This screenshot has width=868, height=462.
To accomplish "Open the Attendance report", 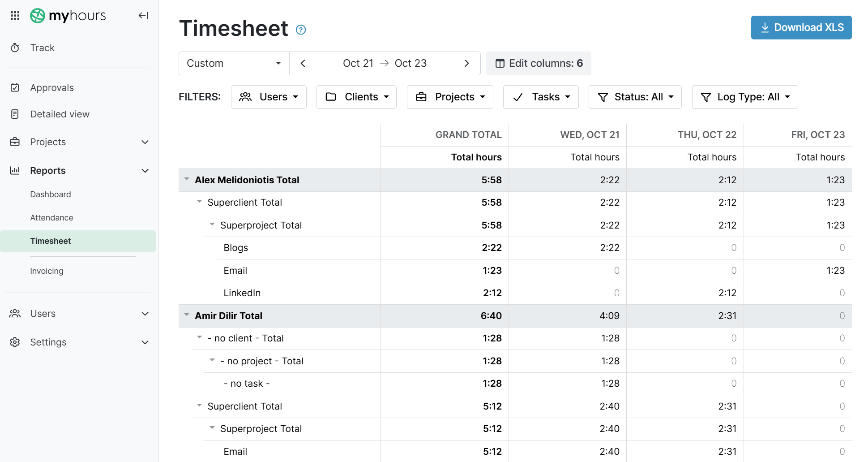I will pyautogui.click(x=51, y=218).
